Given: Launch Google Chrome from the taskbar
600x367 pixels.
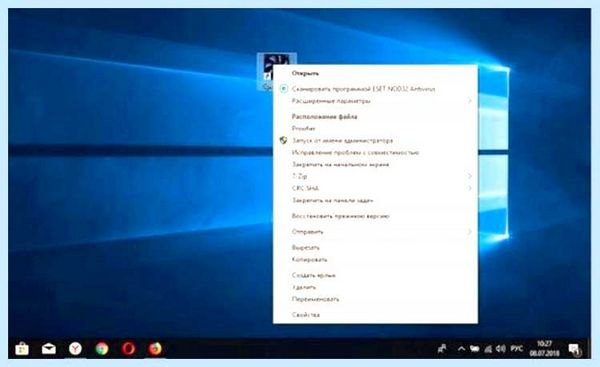Looking at the screenshot, I should tap(102, 349).
